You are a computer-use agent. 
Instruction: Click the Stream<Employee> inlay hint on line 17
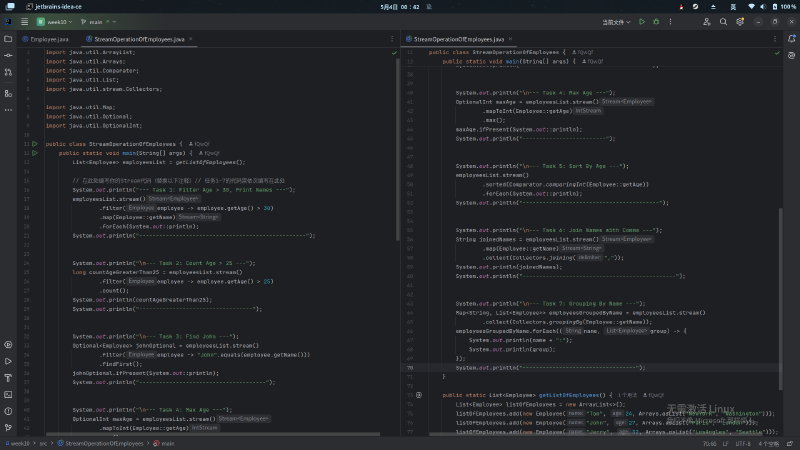[x=173, y=198]
